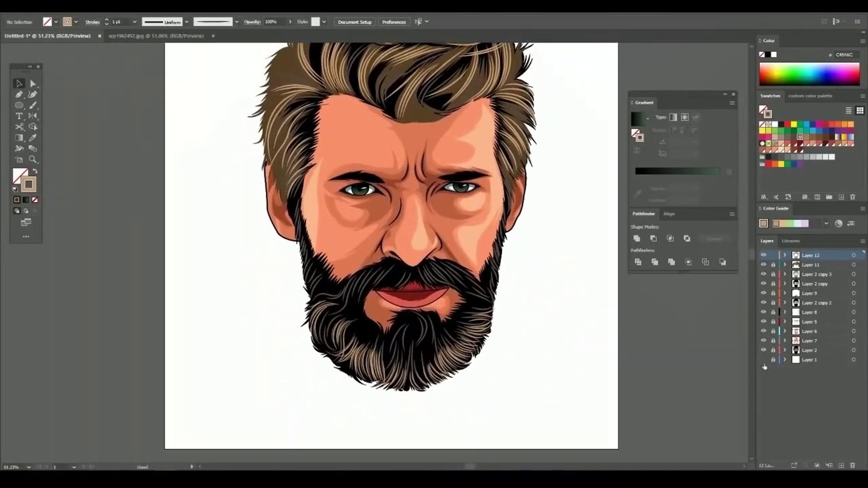Image resolution: width=868 pixels, height=488 pixels.
Task: Click the Gradient tool in toolbox
Action: (x=19, y=138)
